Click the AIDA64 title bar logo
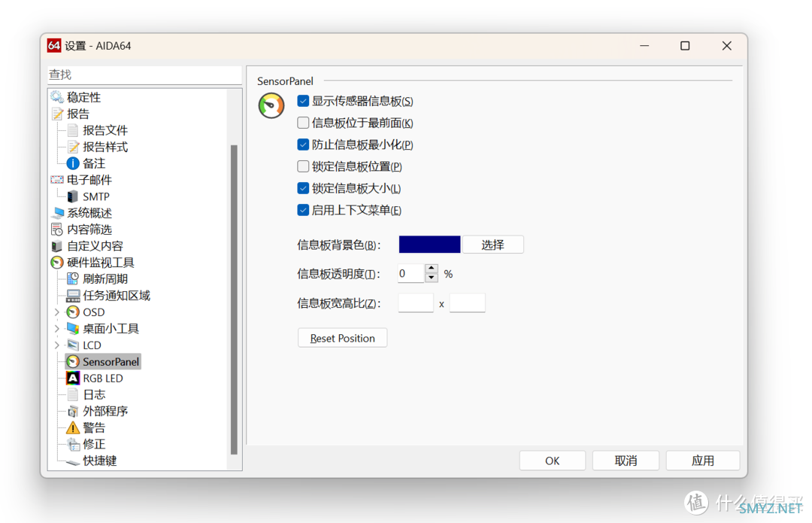 (54, 46)
